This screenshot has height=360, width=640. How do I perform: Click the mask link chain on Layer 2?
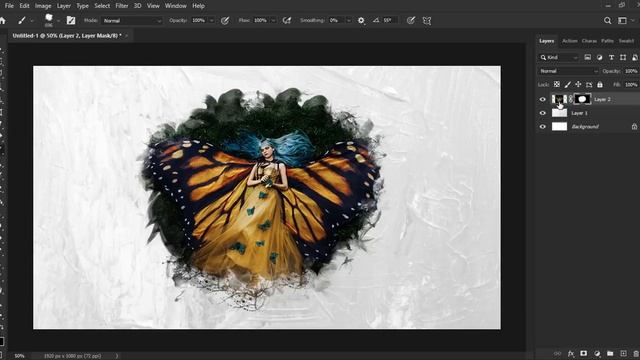pyautogui.click(x=571, y=99)
